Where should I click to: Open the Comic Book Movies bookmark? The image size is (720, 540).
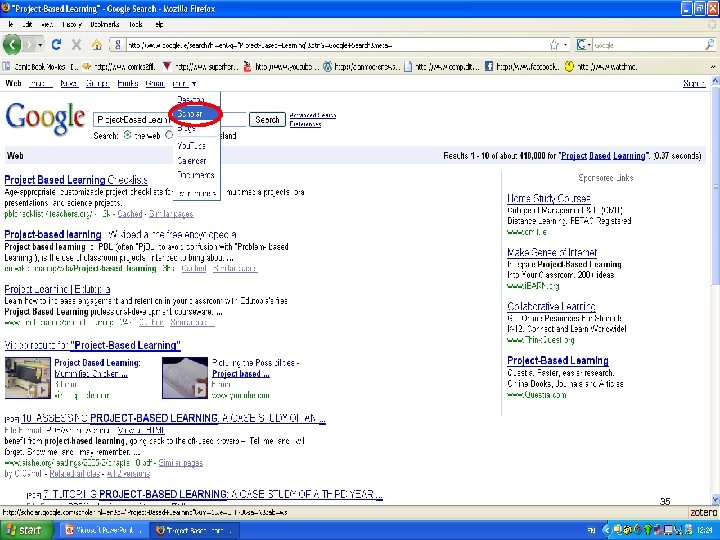[x=40, y=67]
